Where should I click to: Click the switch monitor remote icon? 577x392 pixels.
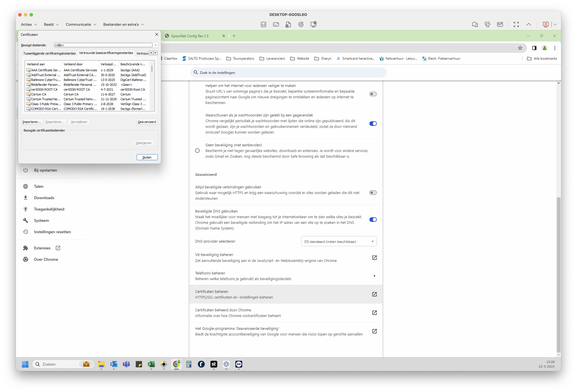pos(314,24)
